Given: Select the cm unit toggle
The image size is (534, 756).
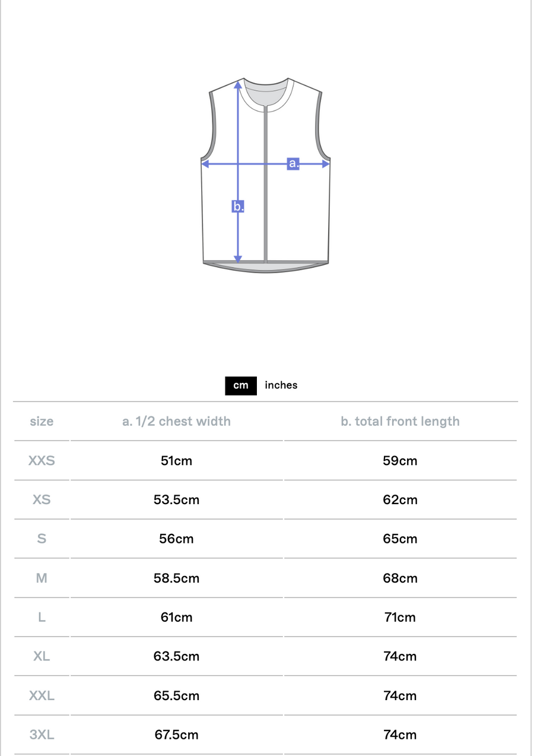Looking at the screenshot, I should (x=240, y=385).
